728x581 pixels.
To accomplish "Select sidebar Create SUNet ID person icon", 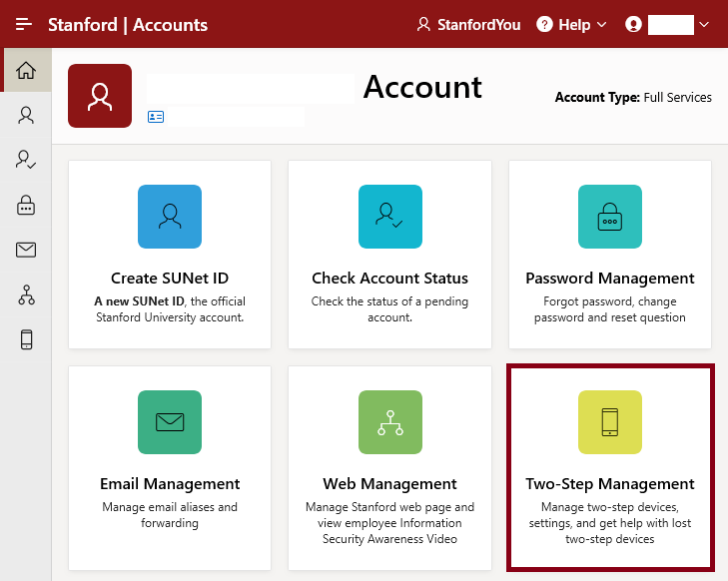I will 26,115.
